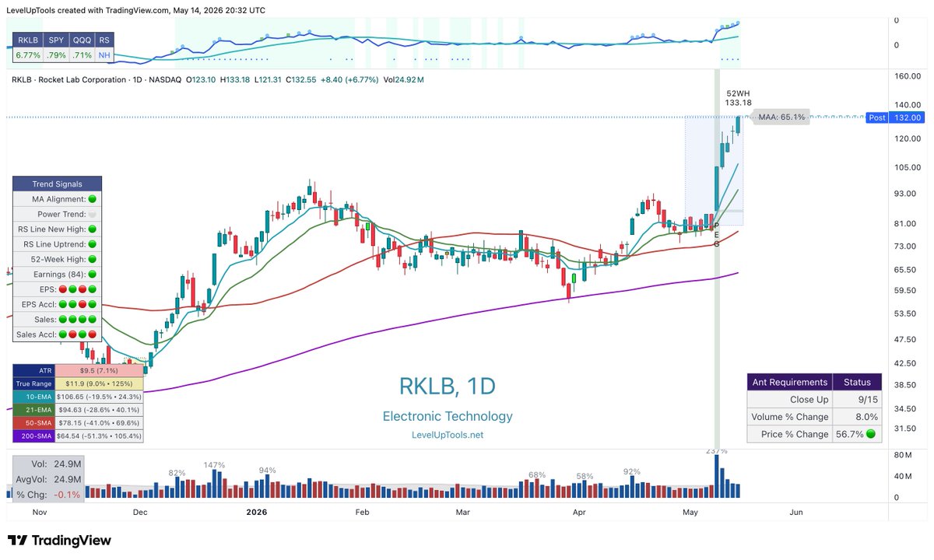Select the 50-SMA red label cell
This screenshot has height=560, width=934.
[x=33, y=424]
